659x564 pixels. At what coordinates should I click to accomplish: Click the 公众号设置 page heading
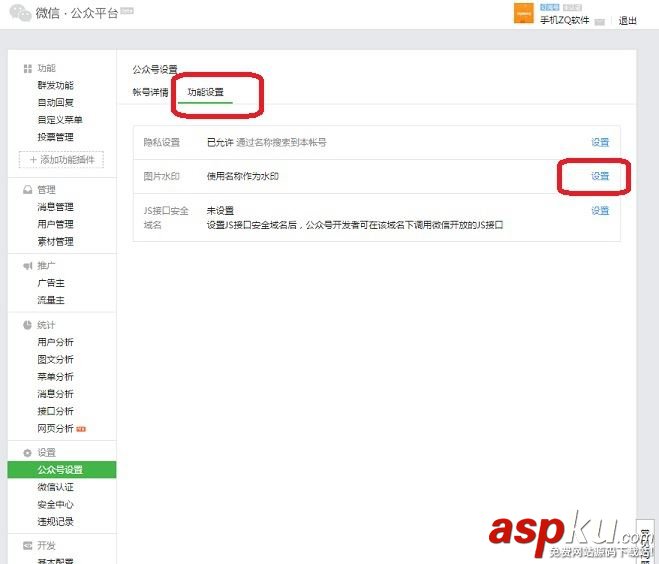tap(155, 69)
